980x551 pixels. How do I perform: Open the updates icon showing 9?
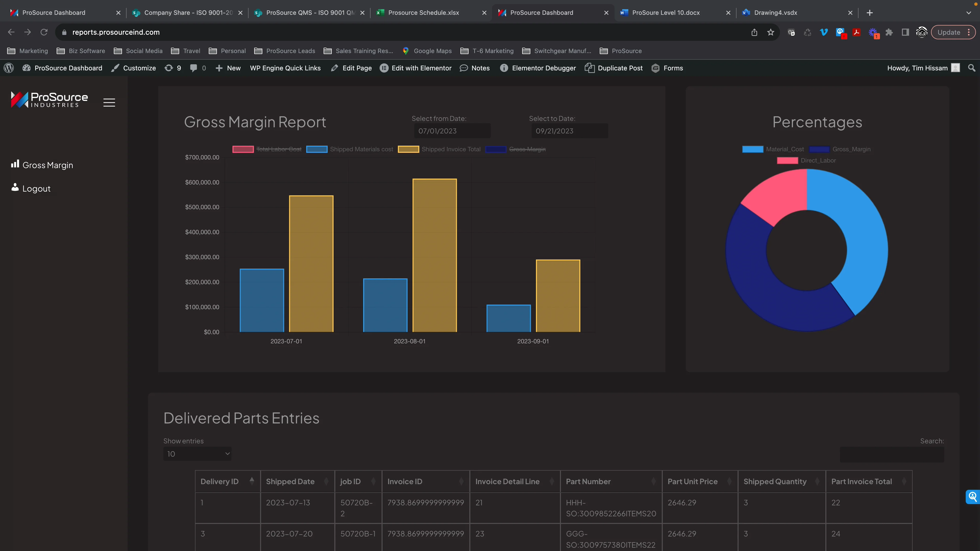173,68
